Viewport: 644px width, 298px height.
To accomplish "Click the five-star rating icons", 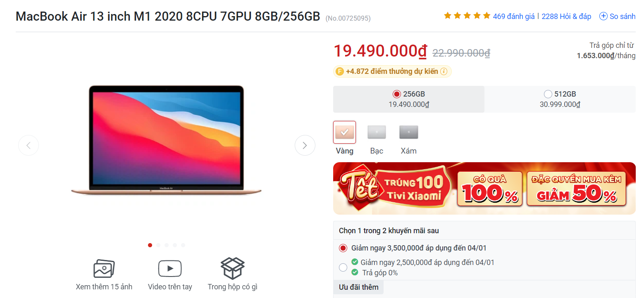I will (x=467, y=16).
